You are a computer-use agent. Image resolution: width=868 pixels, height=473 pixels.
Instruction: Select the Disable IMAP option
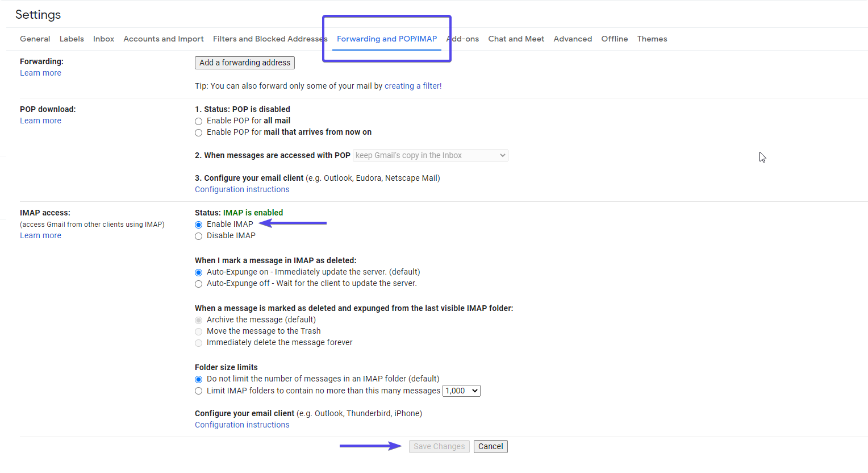tap(198, 236)
